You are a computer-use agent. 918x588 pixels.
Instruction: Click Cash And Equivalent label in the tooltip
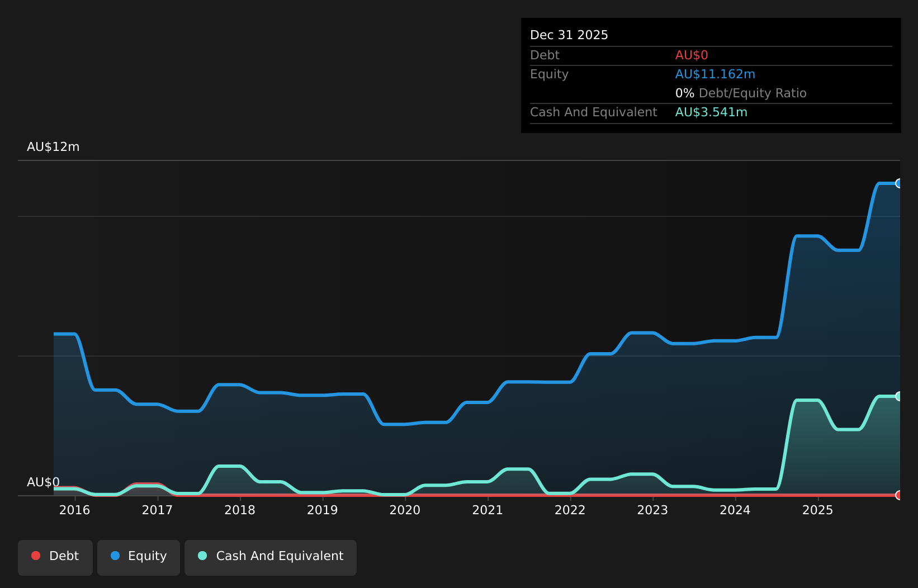(x=594, y=112)
